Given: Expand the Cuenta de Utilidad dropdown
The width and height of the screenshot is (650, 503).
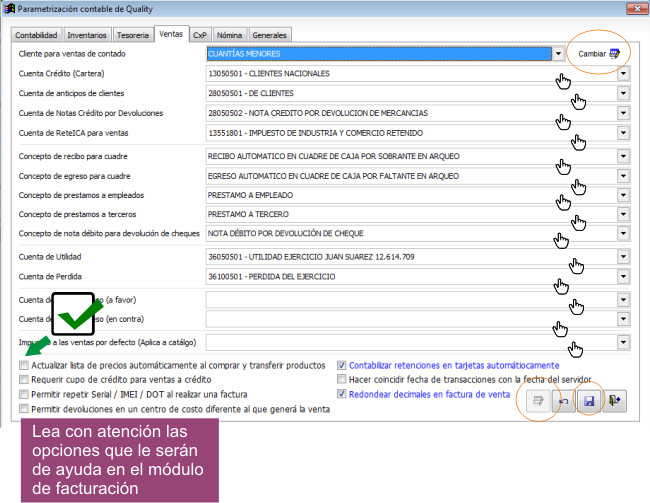Looking at the screenshot, I should 623,257.
